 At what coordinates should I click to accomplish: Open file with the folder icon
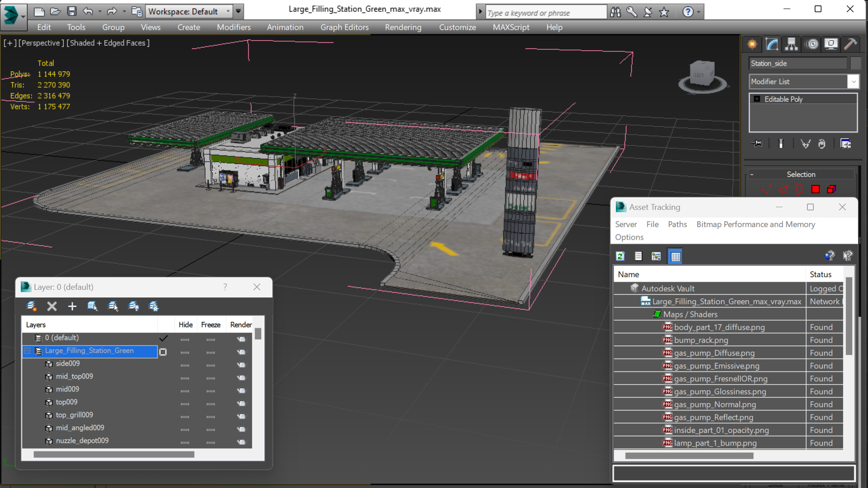(55, 11)
